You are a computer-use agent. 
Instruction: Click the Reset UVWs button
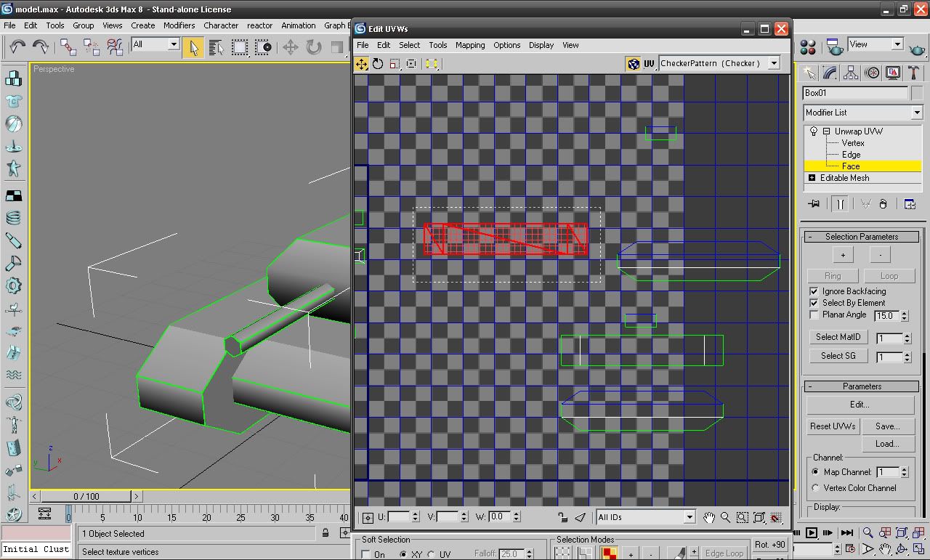coord(833,426)
